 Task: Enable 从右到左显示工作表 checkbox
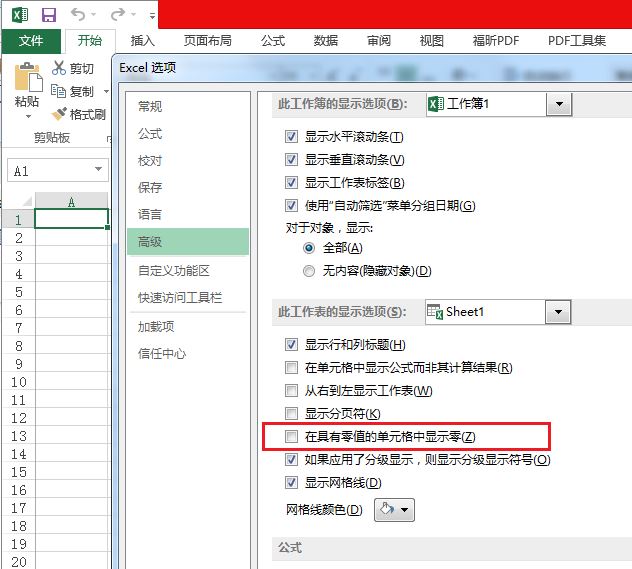coord(291,391)
